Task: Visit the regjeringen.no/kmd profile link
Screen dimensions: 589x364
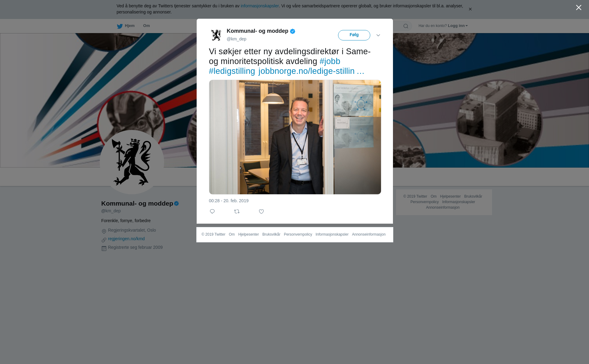Action: tap(126, 239)
